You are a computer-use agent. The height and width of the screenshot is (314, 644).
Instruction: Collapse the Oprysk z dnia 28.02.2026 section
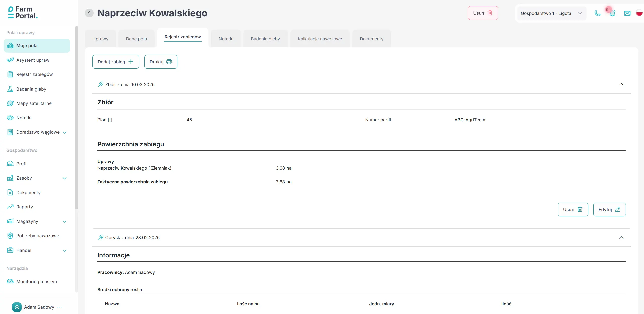[x=621, y=238]
